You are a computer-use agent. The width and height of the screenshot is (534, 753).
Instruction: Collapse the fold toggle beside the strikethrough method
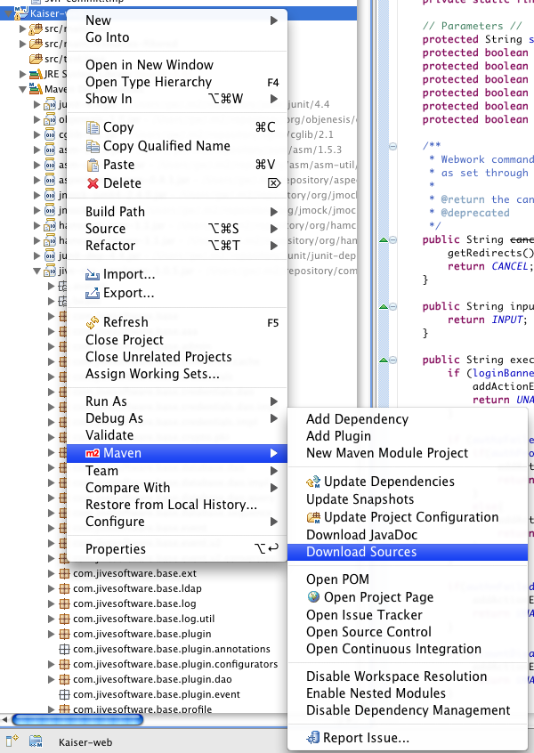click(x=393, y=240)
